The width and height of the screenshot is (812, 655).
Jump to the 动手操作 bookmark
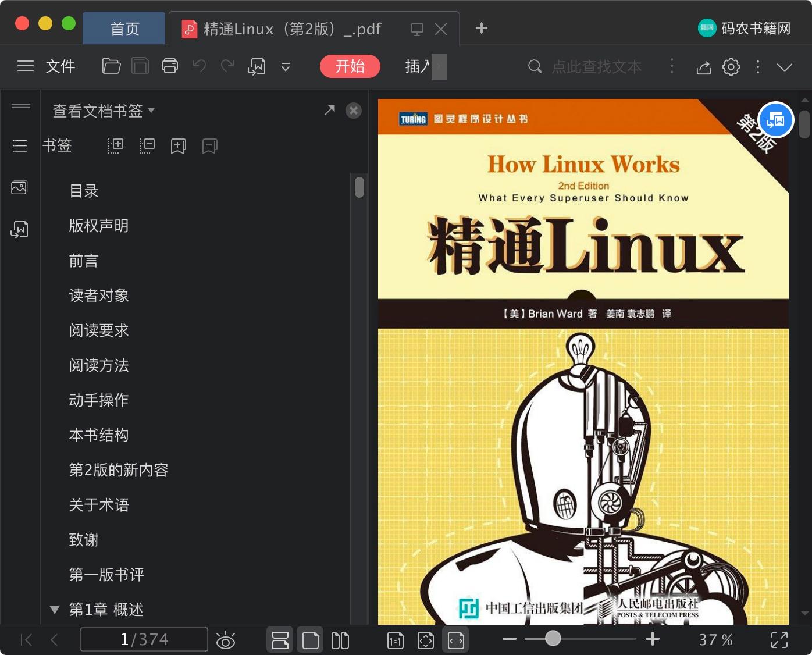coord(99,400)
